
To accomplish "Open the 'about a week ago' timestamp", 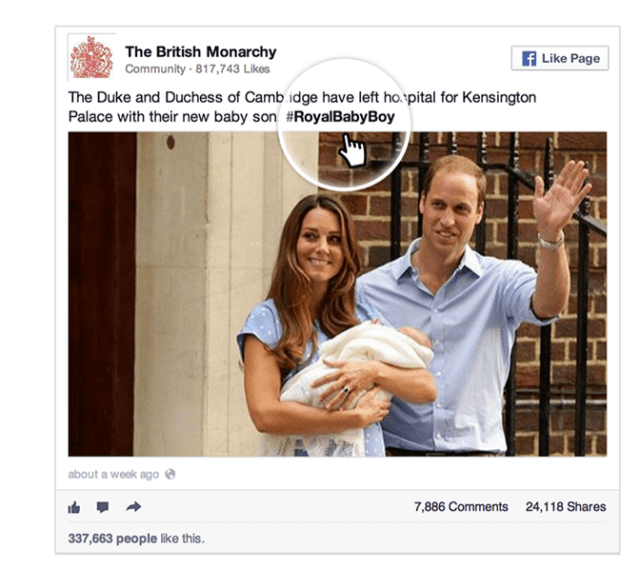I will click(x=113, y=474).
